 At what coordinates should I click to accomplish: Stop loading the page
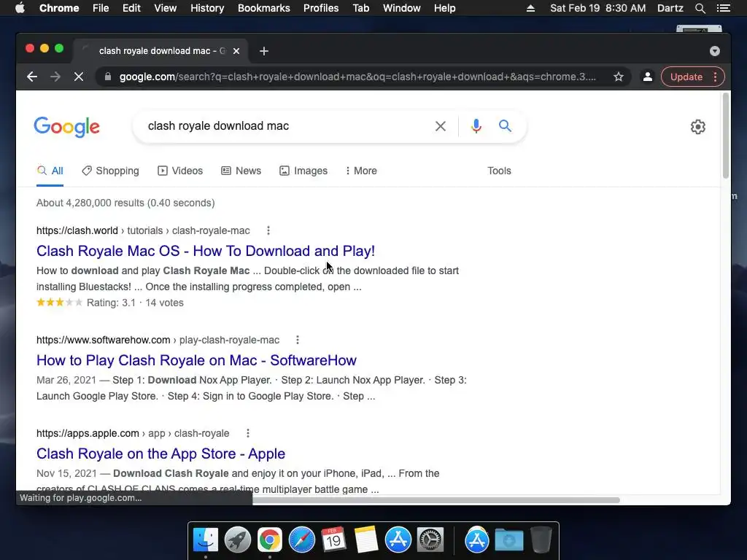(79, 77)
